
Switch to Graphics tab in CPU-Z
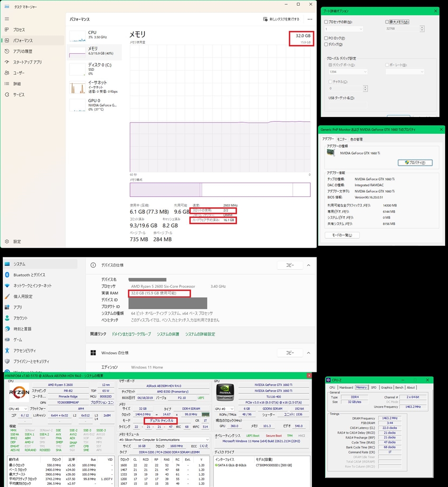coord(387,388)
